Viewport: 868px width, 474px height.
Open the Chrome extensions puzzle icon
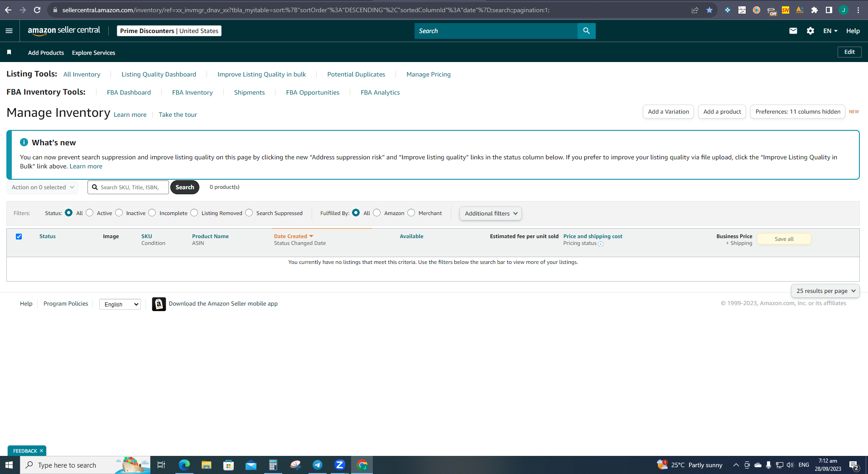[x=815, y=10]
